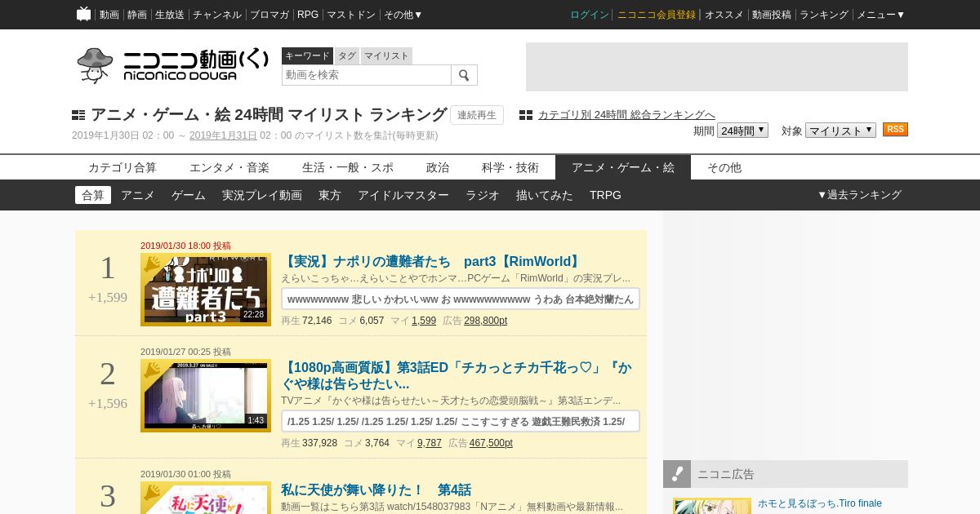Image resolution: width=980 pixels, height=514 pixels.
Task: Open 動画投稿 in top bar
Action: pyautogui.click(x=772, y=15)
